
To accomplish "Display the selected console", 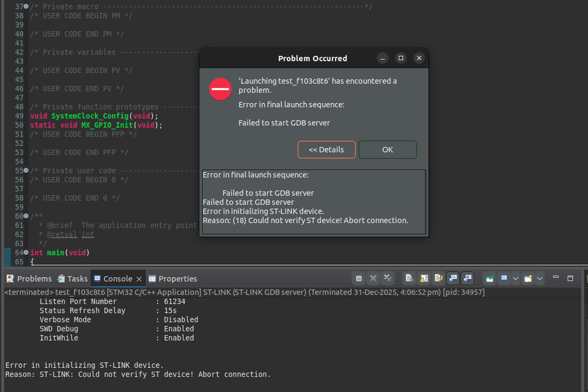I will point(504,278).
